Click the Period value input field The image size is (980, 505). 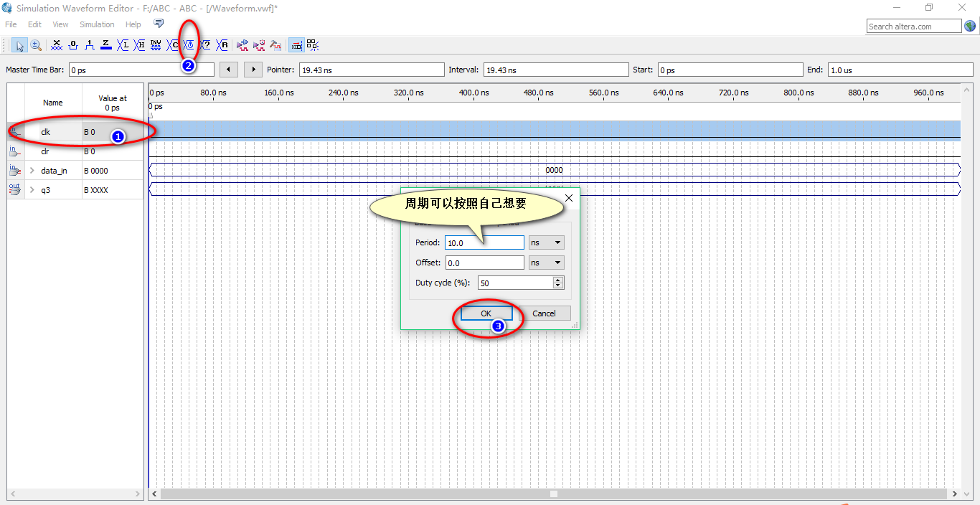pos(484,242)
